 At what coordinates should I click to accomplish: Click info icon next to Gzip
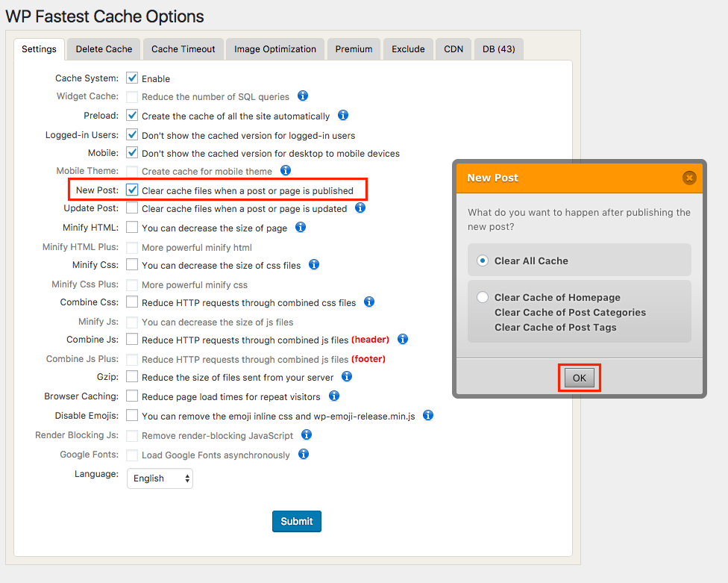click(x=347, y=376)
